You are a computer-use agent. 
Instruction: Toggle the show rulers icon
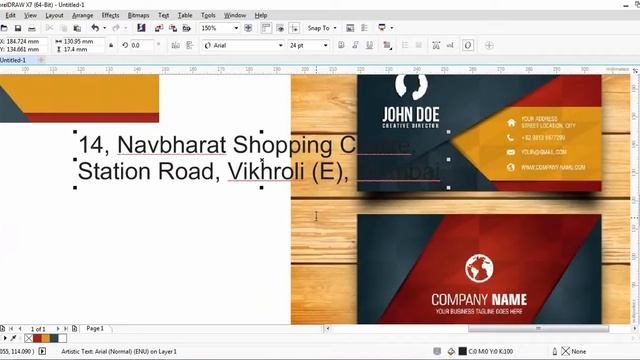pyautogui.click(x=266, y=28)
